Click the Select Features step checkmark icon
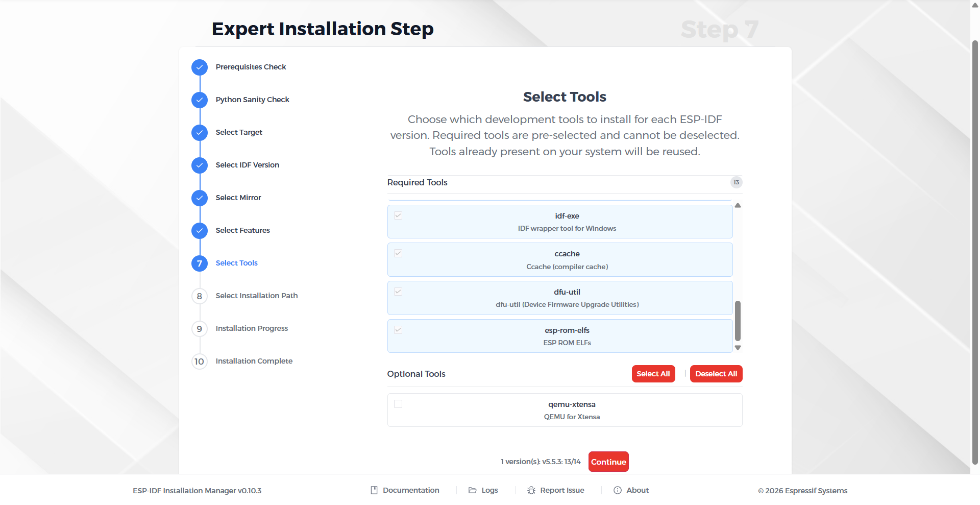This screenshot has width=980, height=505. click(x=200, y=230)
